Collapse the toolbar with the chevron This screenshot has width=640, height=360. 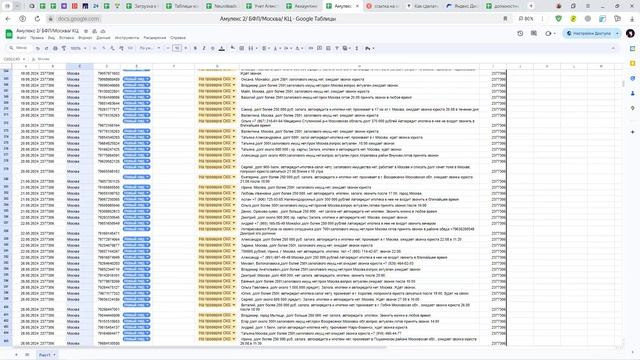[613, 48]
